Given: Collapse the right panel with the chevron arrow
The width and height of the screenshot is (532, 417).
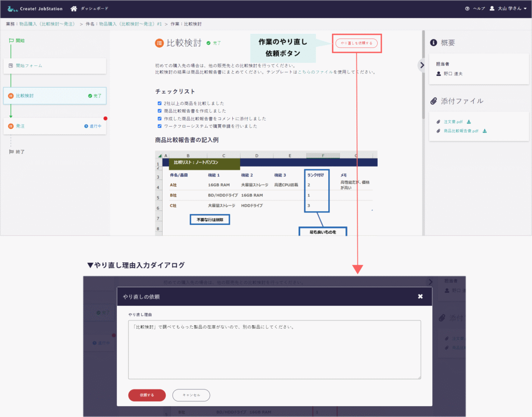Looking at the screenshot, I should pyautogui.click(x=422, y=64).
